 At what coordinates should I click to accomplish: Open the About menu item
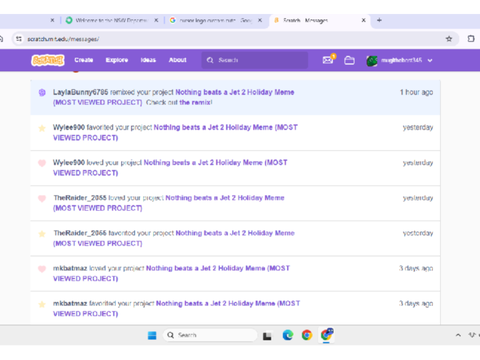pos(177,60)
